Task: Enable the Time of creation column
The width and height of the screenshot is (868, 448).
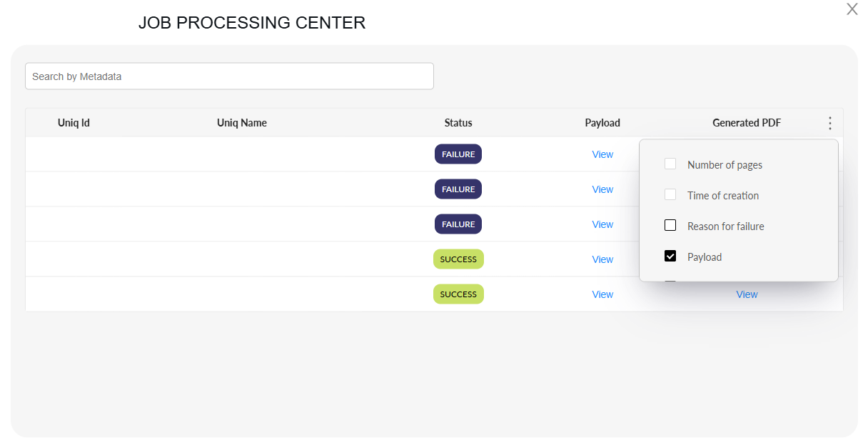Action: point(670,195)
